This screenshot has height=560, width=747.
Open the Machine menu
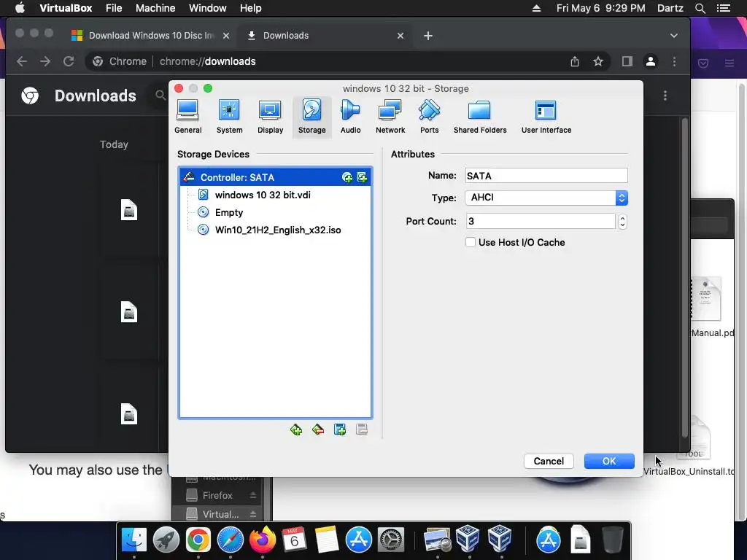click(155, 8)
